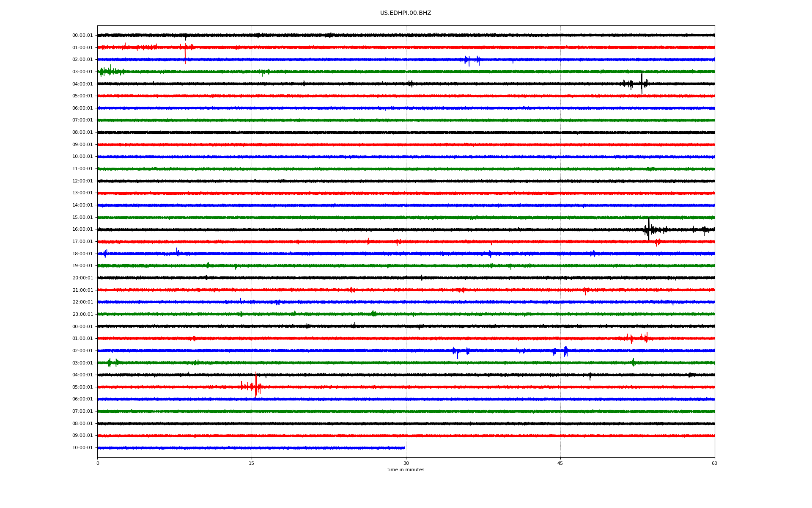Click the large event on 16:00:01 black trace
This screenshot has width=812, height=508.
coord(648,229)
